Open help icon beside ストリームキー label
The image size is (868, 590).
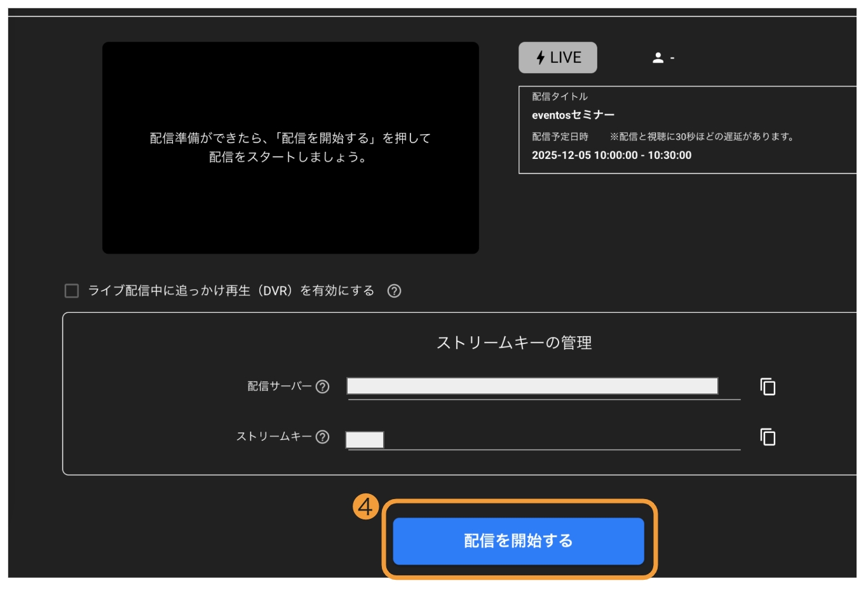[x=323, y=437]
